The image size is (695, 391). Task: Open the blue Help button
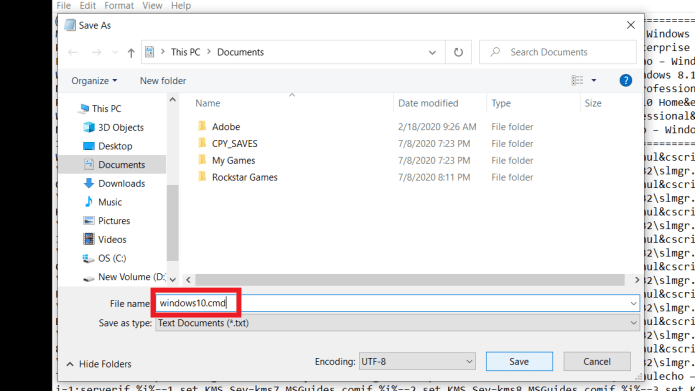coord(625,80)
